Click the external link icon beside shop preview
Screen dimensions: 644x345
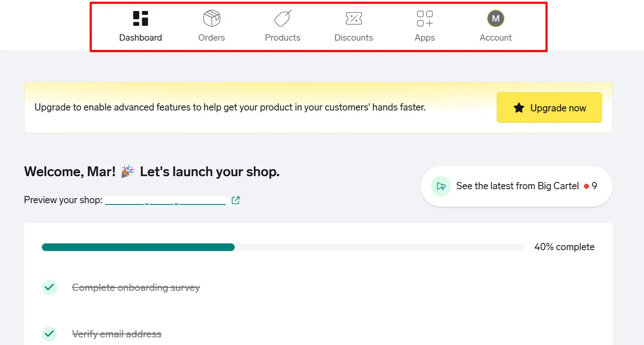coord(236,200)
